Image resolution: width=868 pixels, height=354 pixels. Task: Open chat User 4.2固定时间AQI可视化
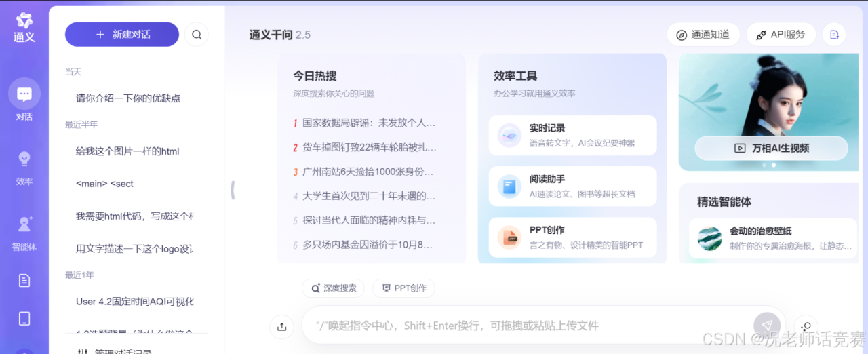(134, 302)
